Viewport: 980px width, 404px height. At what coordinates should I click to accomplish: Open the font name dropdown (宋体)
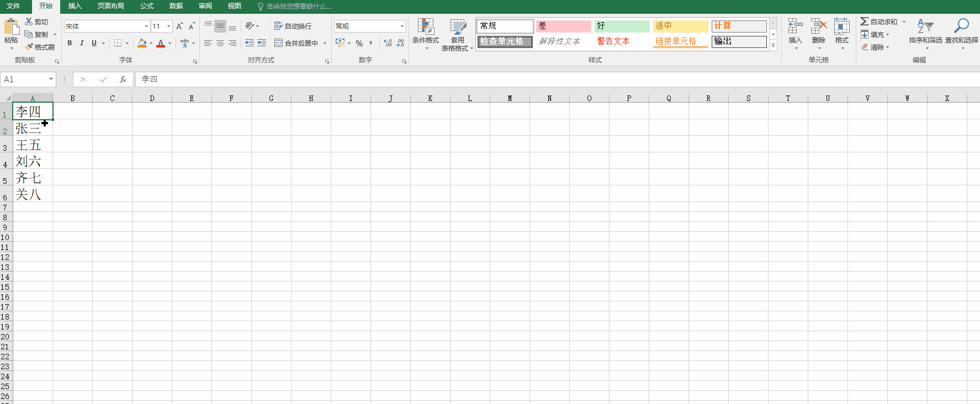[x=146, y=26]
